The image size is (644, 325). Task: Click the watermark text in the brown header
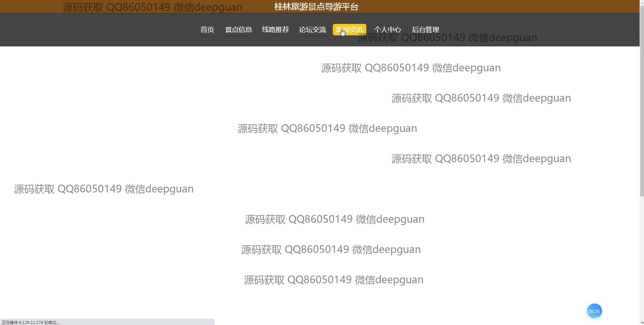(152, 7)
